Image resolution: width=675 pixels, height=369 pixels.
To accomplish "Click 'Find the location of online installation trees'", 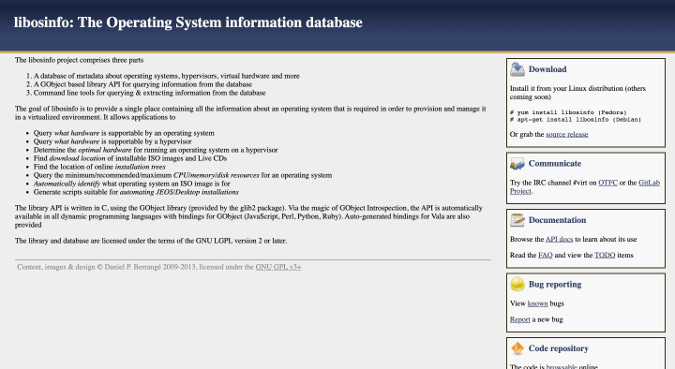I will tap(99, 167).
